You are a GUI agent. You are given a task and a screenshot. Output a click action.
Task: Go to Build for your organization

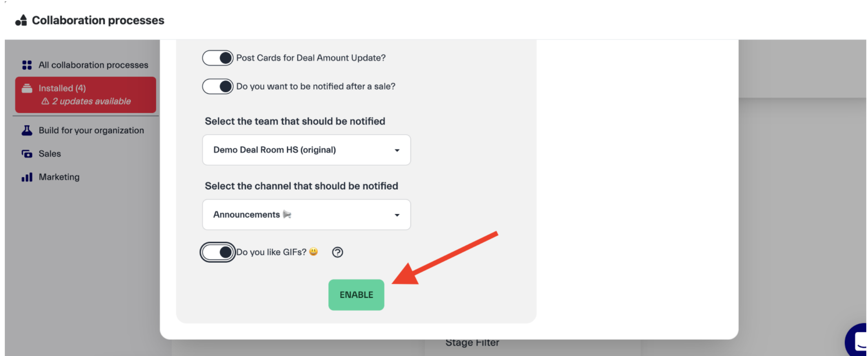click(91, 130)
